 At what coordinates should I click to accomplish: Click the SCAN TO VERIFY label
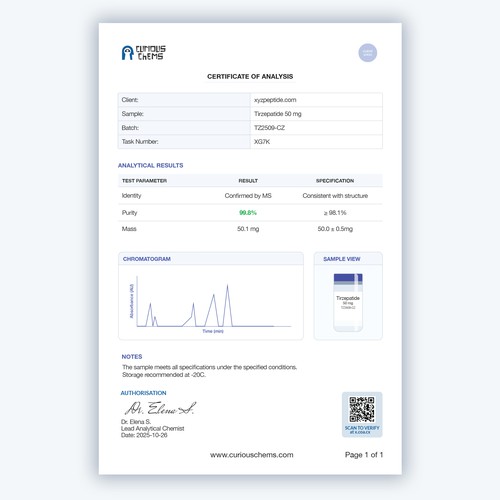(x=362, y=428)
